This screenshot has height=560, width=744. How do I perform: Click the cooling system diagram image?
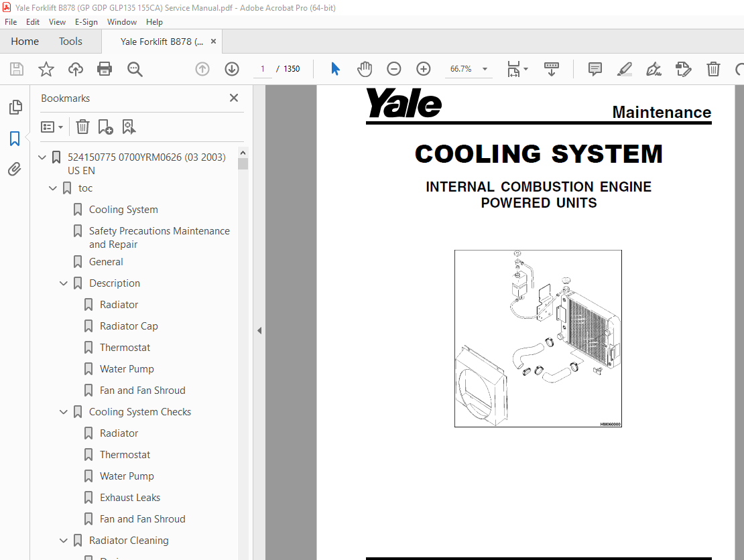pyautogui.click(x=538, y=338)
